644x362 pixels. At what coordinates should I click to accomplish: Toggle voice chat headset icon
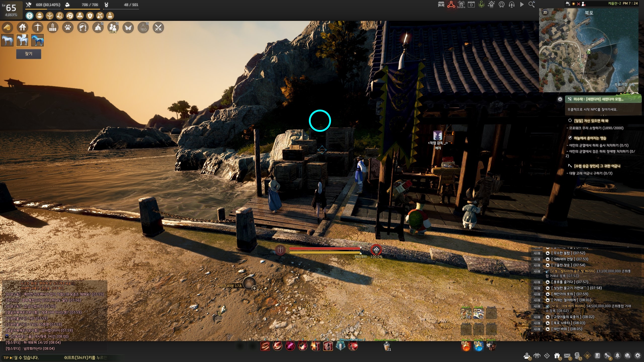(x=511, y=4)
